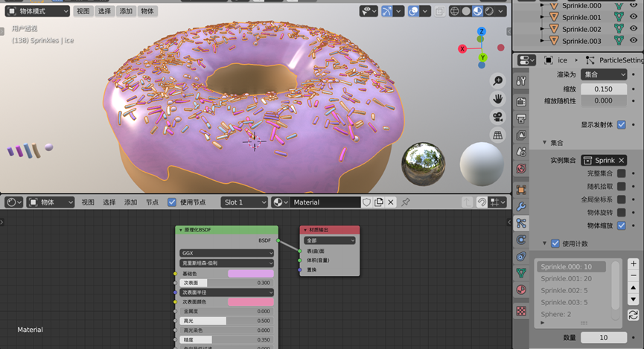Enable 随机拾取 checkbox
Image resolution: width=644 pixels, height=349 pixels.
click(622, 187)
